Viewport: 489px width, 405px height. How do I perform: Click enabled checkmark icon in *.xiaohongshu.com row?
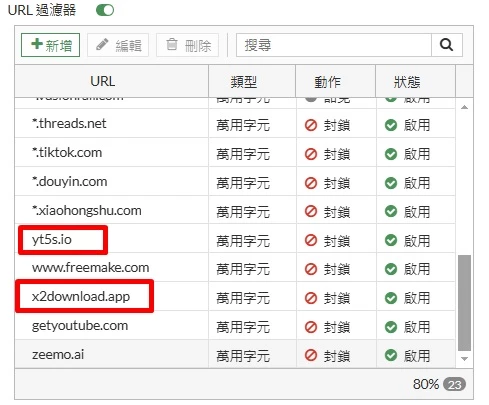pyautogui.click(x=391, y=211)
